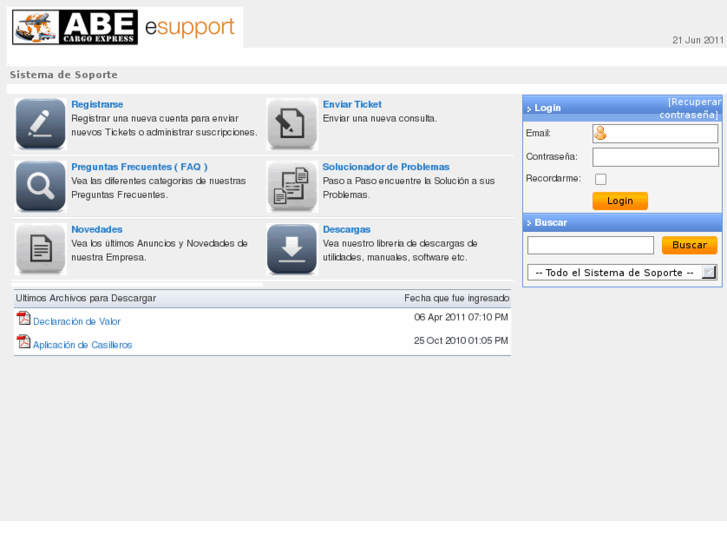Open the FAQ magnifying glass icon
The image size is (727, 545).
pyautogui.click(x=41, y=186)
